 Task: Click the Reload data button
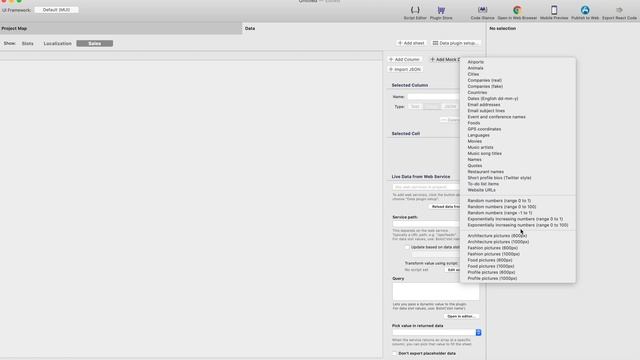pos(445,207)
